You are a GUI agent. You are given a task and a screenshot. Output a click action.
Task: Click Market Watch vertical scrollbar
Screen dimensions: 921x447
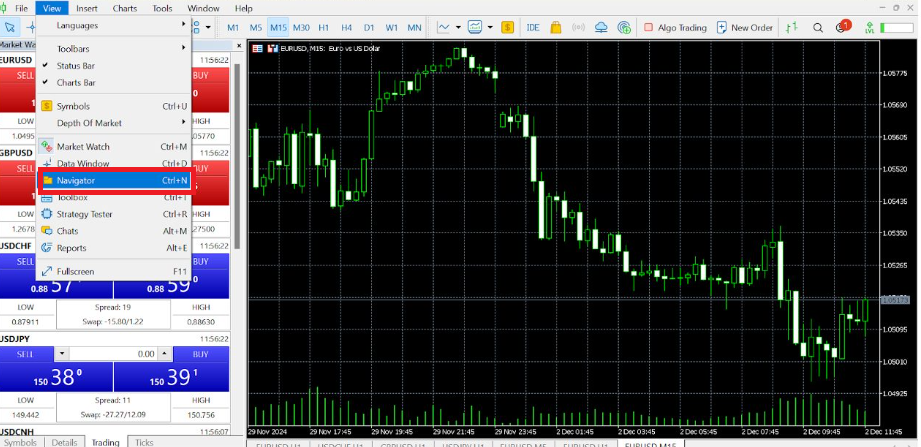(x=237, y=156)
